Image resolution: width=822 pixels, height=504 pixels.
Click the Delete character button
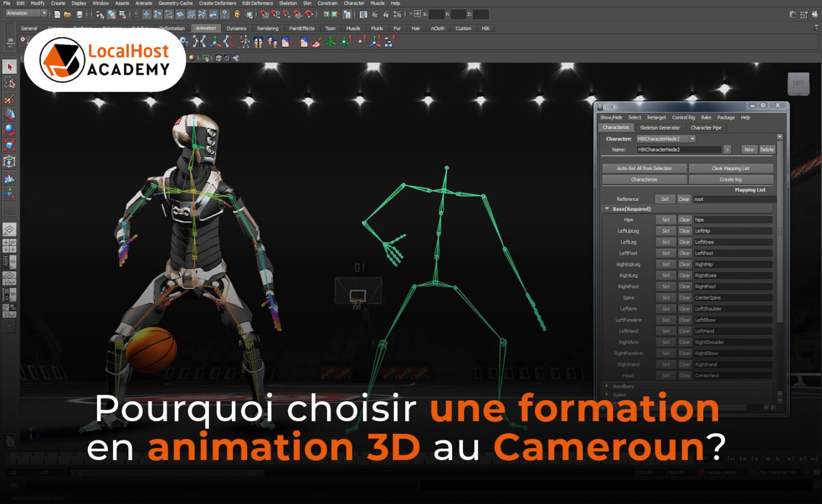tap(767, 150)
